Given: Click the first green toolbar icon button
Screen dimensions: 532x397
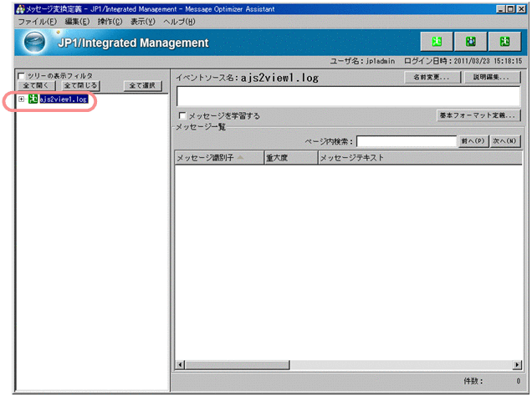Looking at the screenshot, I should pos(436,42).
